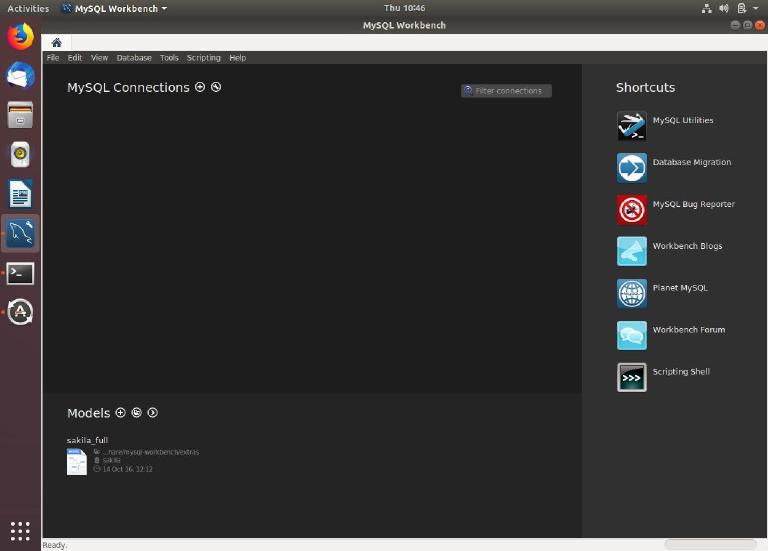
Task: Add a new MySQL connection
Action: pyautogui.click(x=200, y=87)
